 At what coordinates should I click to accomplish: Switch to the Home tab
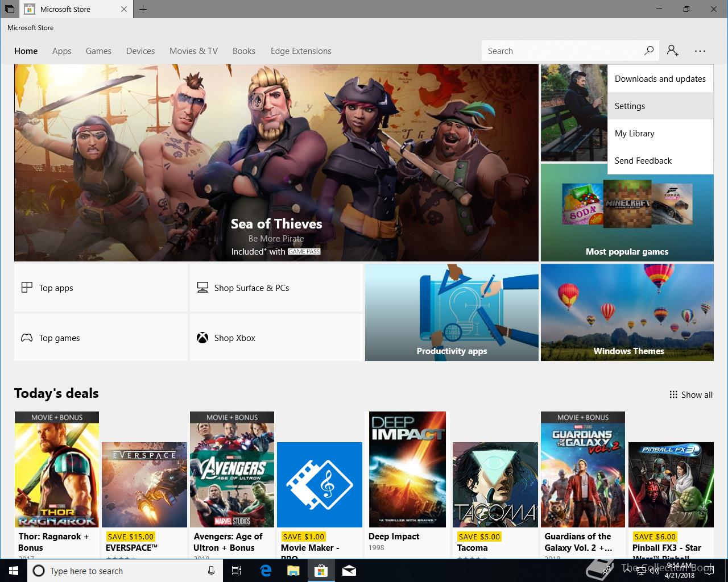26,51
